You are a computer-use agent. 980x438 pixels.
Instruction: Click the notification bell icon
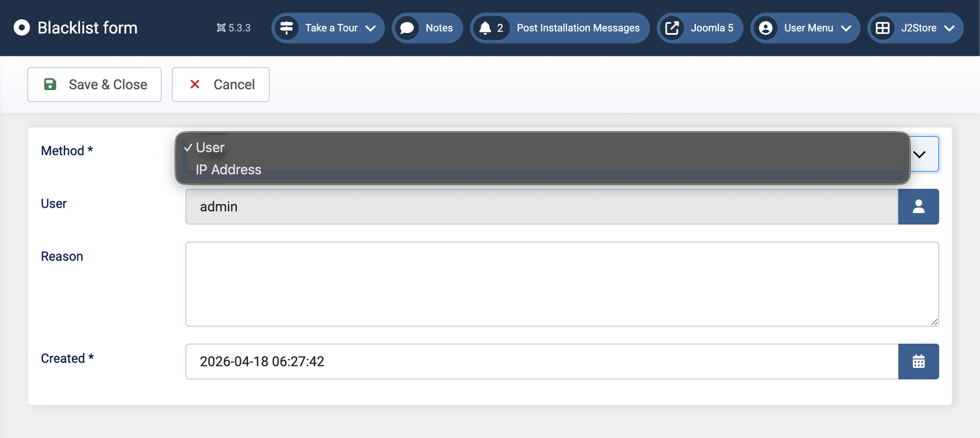485,28
